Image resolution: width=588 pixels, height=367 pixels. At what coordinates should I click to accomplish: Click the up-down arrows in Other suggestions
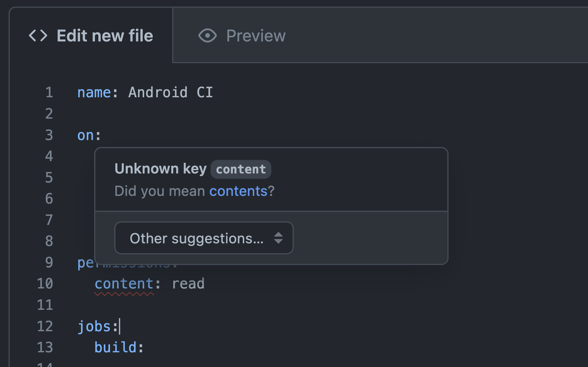(278, 238)
